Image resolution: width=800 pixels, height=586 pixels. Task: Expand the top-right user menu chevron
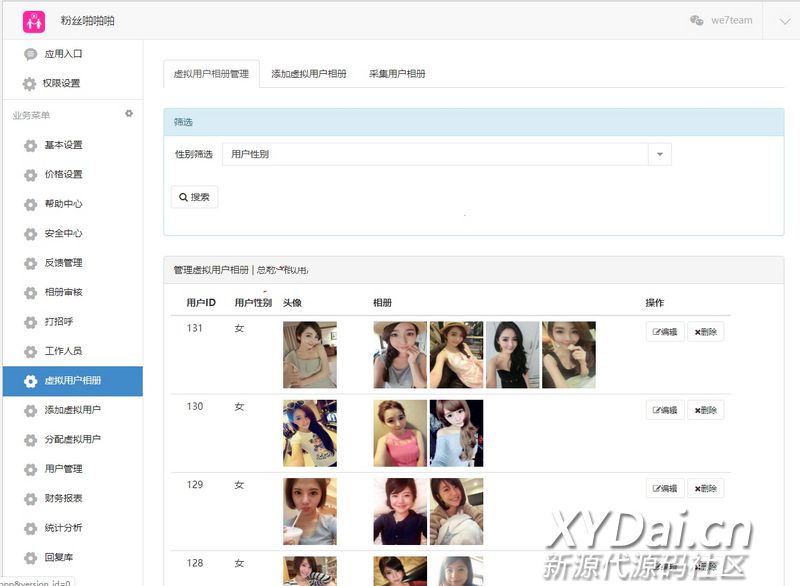pyautogui.click(x=782, y=20)
